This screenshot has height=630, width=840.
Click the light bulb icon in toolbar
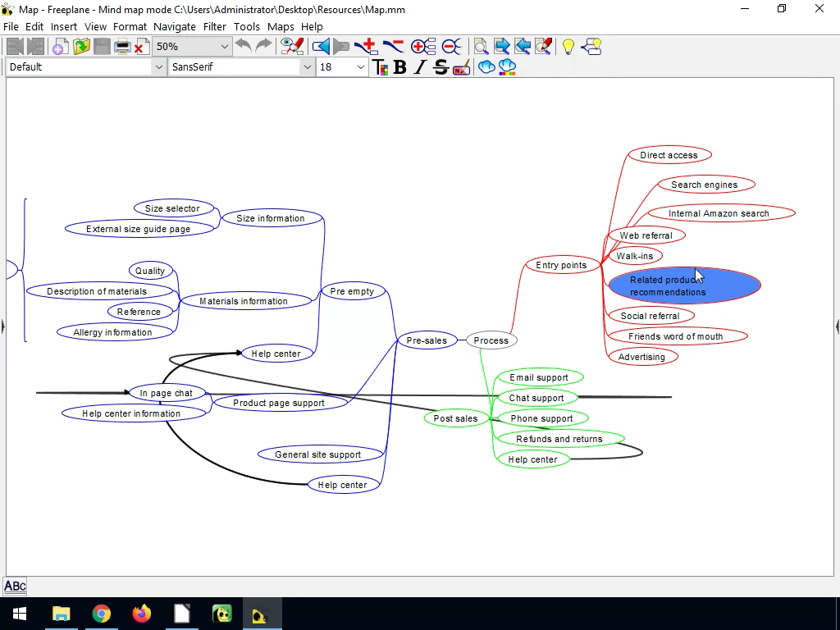coord(568,47)
